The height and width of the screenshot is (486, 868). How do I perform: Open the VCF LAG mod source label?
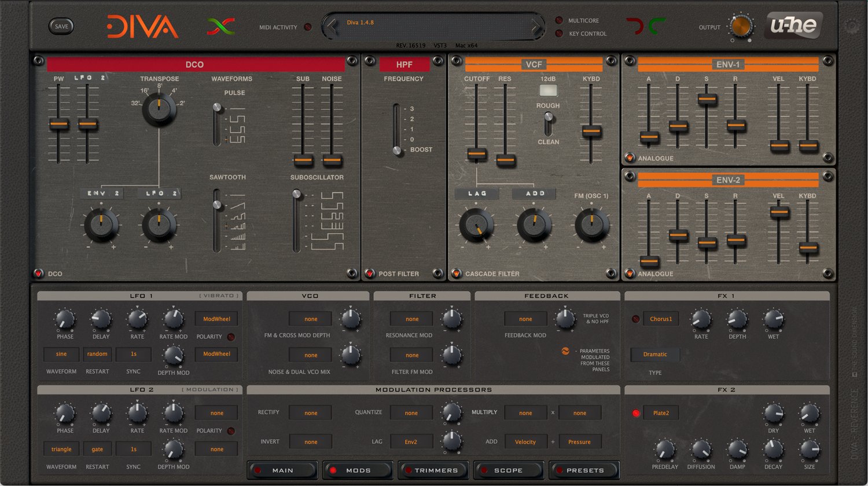coord(477,193)
